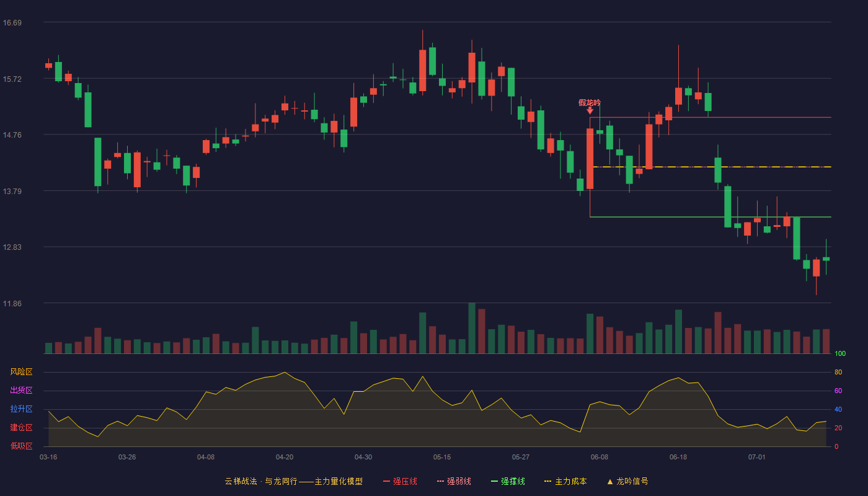Select the 风险区 zone label
This screenshot has height=496, width=868.
pos(21,372)
